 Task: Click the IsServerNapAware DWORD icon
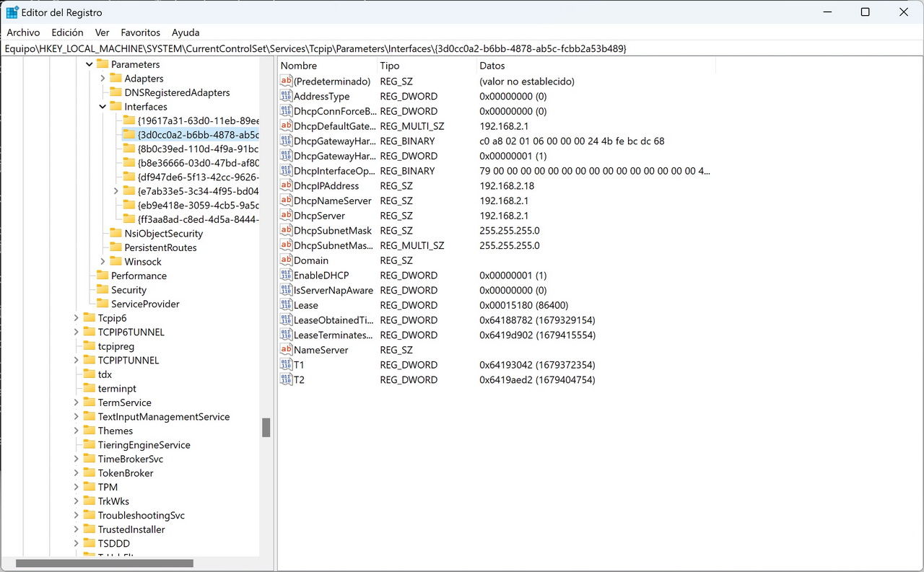pyautogui.click(x=286, y=291)
